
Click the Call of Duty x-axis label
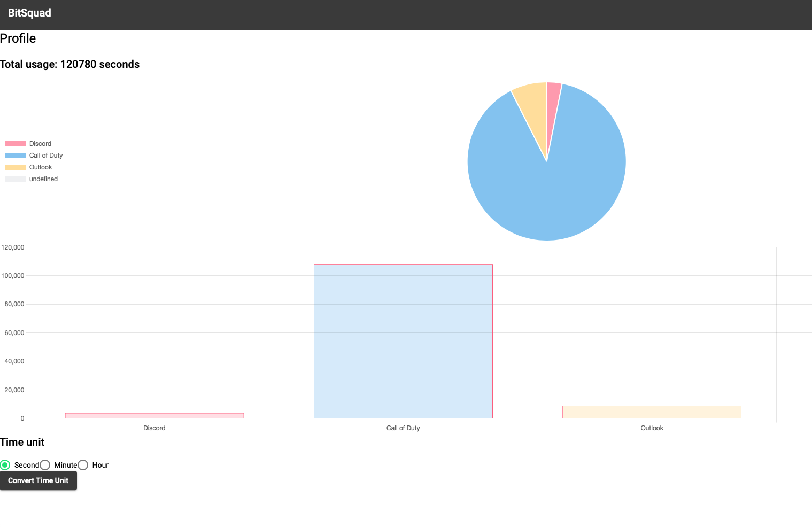coord(403,428)
